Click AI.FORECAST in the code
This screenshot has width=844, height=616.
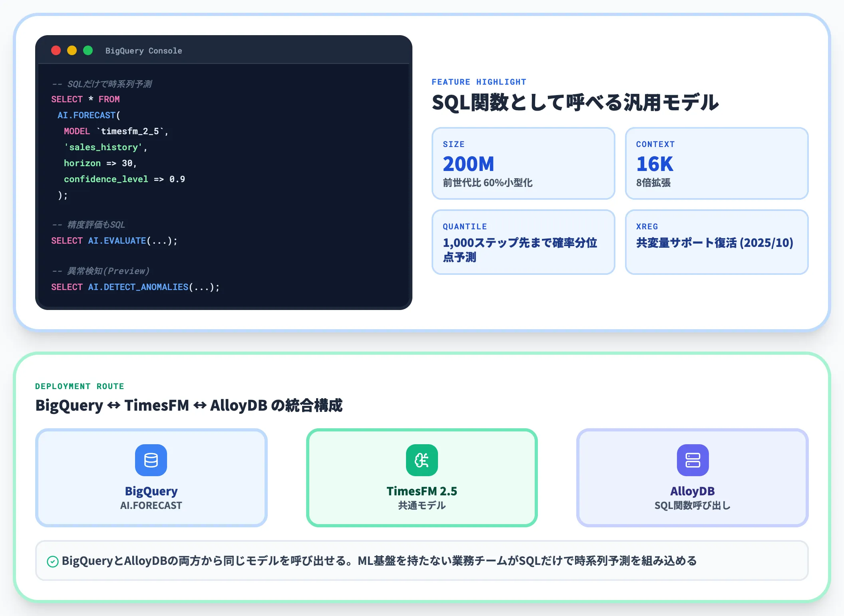click(86, 115)
